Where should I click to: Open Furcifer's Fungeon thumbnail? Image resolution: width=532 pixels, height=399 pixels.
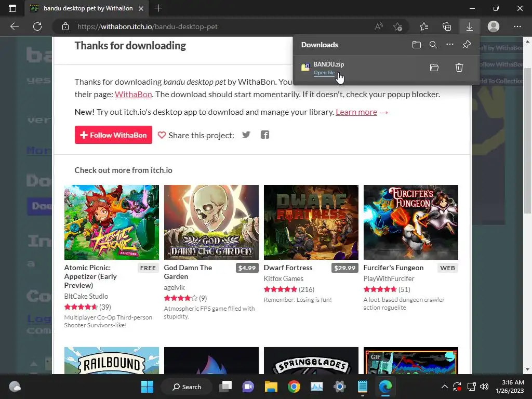[411, 222]
